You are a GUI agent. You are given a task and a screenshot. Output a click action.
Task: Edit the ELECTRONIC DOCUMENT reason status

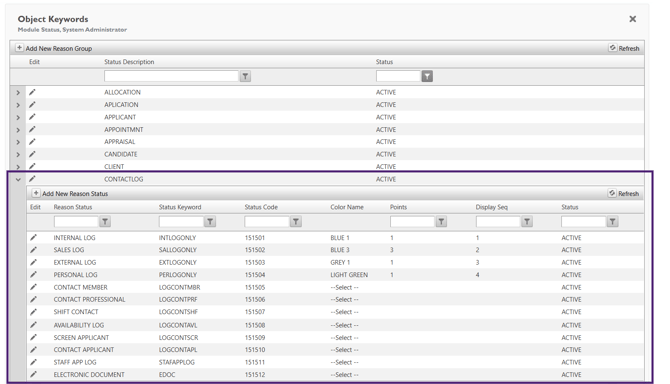(33, 375)
